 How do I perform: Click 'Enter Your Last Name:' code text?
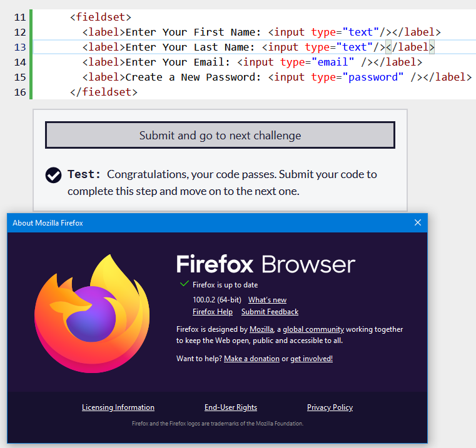pos(190,47)
